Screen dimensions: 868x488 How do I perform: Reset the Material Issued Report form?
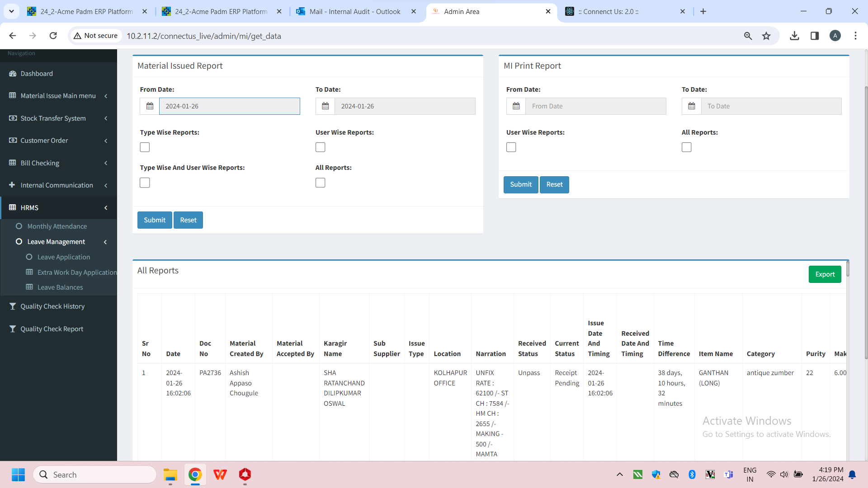click(x=188, y=220)
